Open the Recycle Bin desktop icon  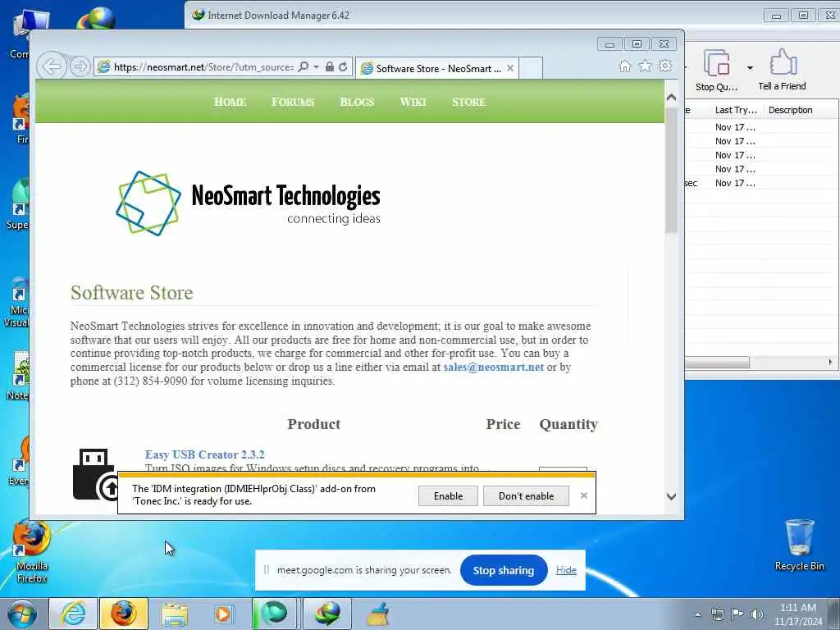point(799,545)
